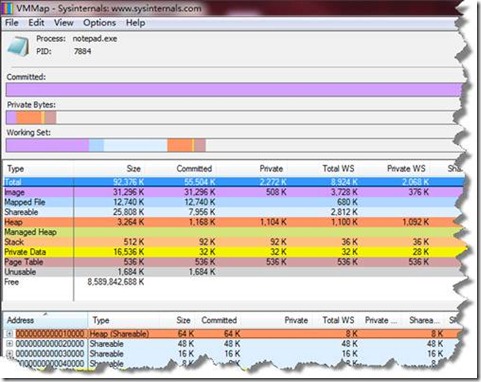Click the notepad.exe process name

pyautogui.click(x=95, y=39)
